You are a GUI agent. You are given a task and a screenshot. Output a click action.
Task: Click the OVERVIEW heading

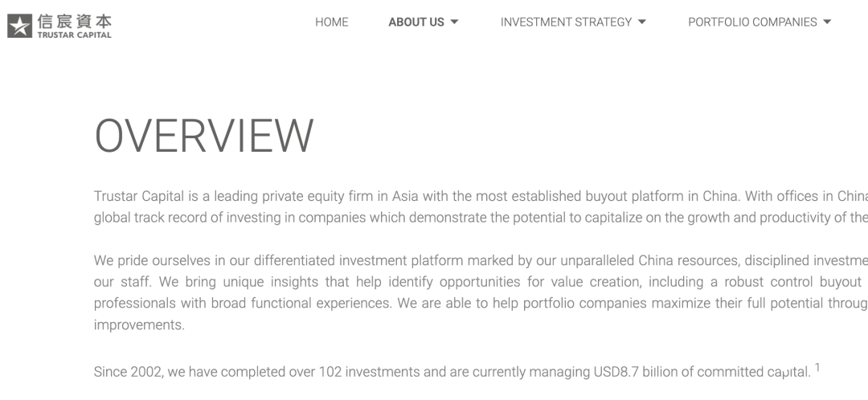(x=204, y=136)
